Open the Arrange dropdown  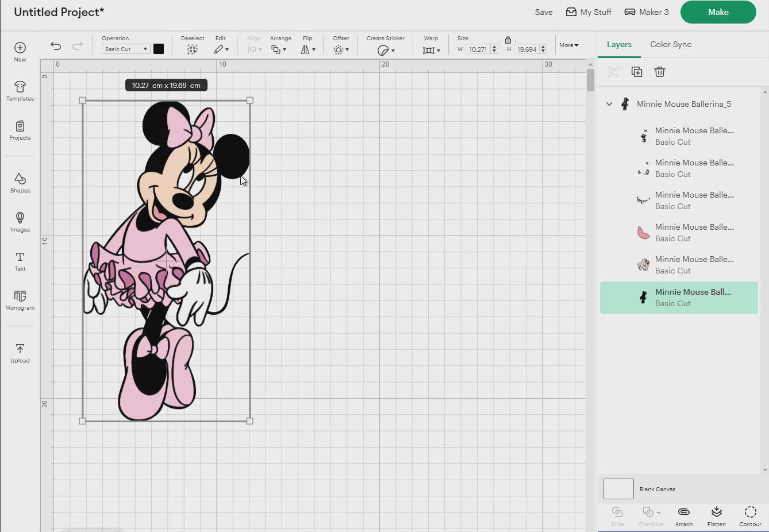pyautogui.click(x=279, y=49)
